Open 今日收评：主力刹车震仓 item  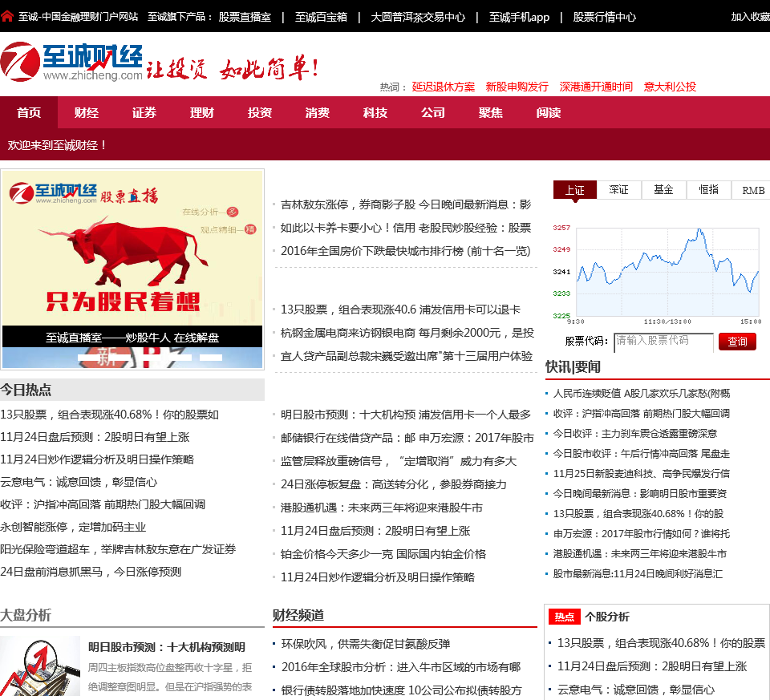(635, 434)
